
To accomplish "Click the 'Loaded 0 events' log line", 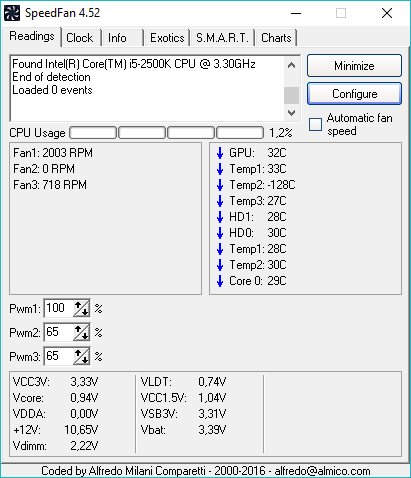I will point(52,90).
